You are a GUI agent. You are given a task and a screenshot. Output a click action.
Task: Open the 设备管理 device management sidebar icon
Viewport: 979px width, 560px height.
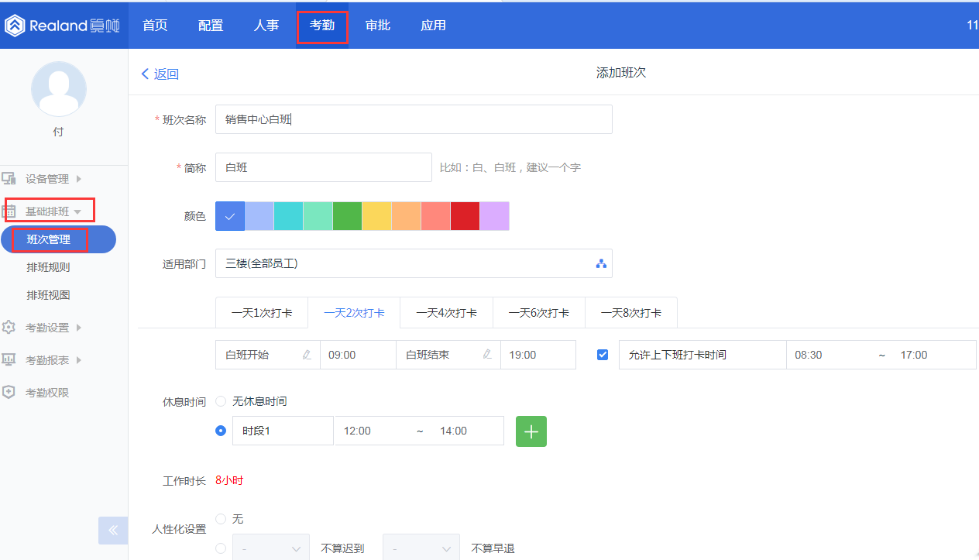[9, 178]
